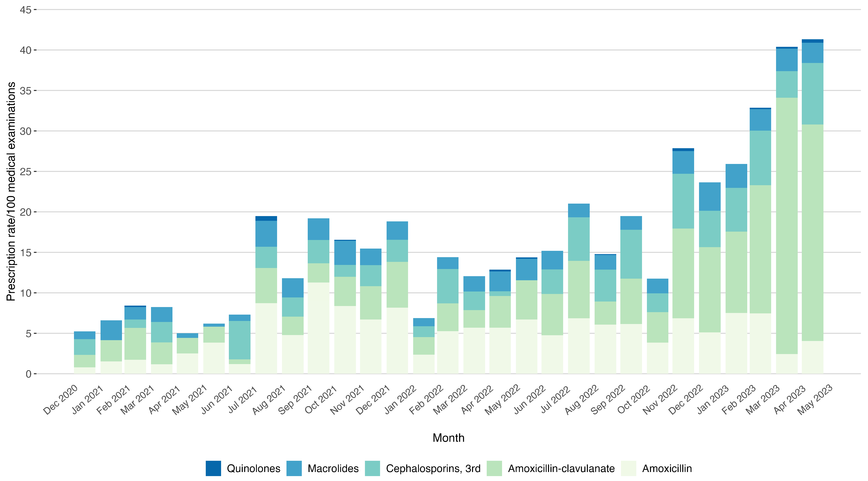Viewport: 868px width, 481px height.
Task: Click the Mar 2023 cephalosporins bar segment
Action: 760,158
